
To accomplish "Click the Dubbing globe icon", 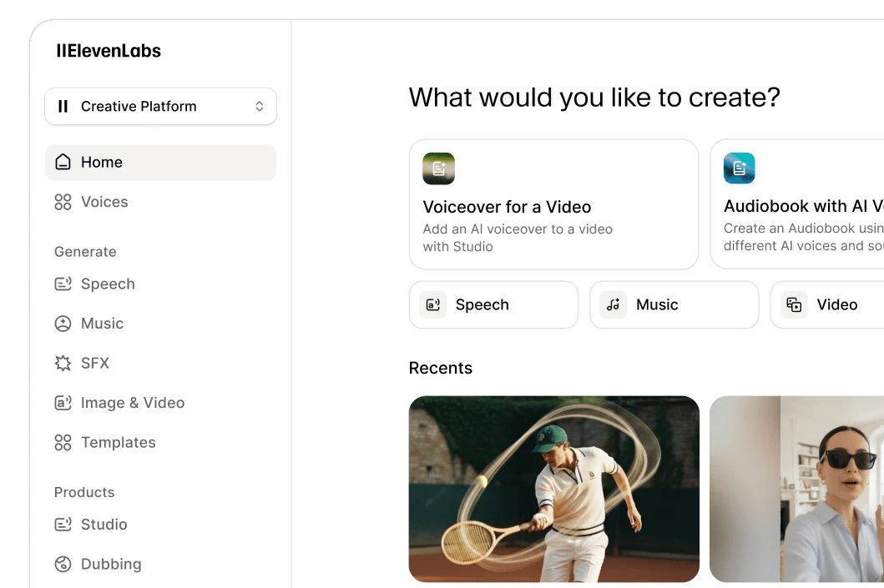I will (63, 564).
